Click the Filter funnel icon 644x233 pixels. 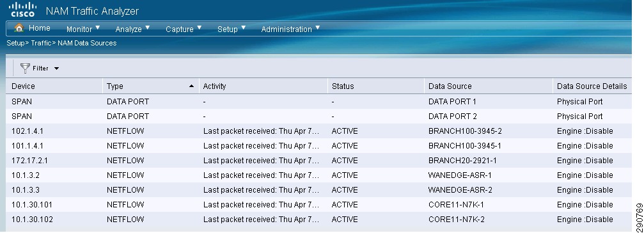click(26, 68)
